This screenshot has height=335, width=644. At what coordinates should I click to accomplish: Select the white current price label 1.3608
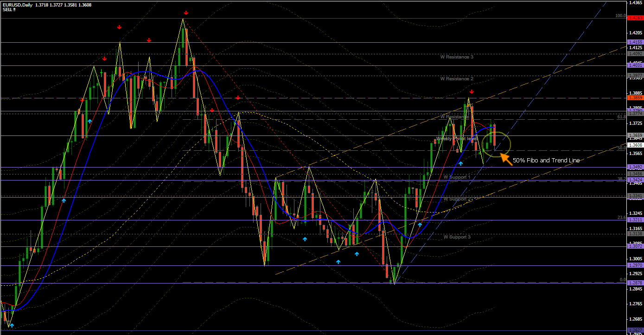(635, 145)
